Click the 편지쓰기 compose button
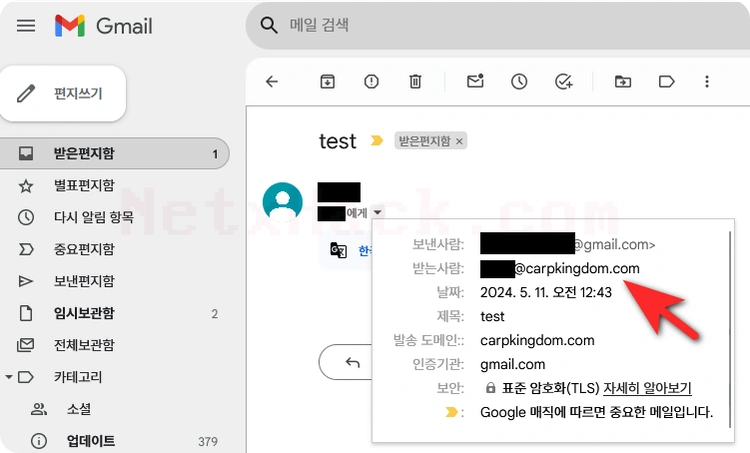 [63, 93]
